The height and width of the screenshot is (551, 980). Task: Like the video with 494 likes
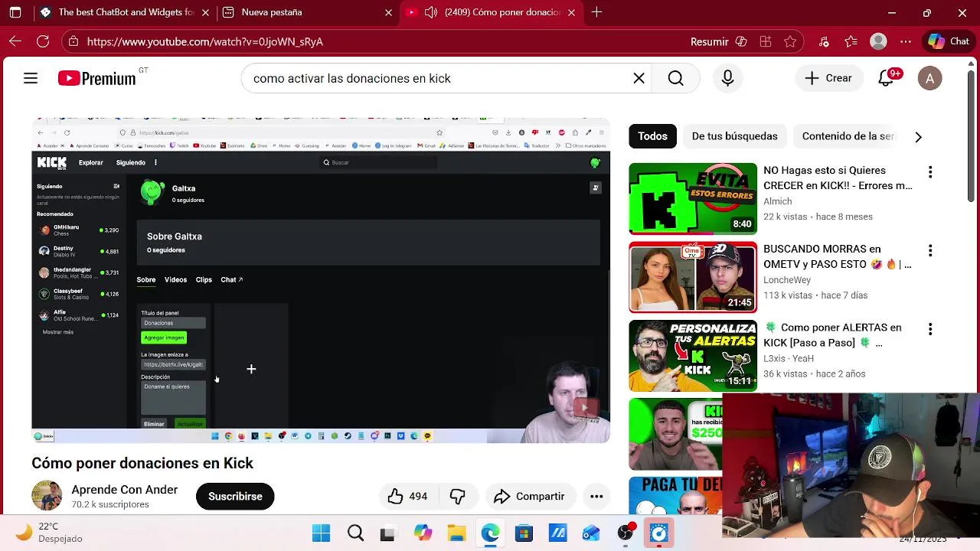[407, 497]
